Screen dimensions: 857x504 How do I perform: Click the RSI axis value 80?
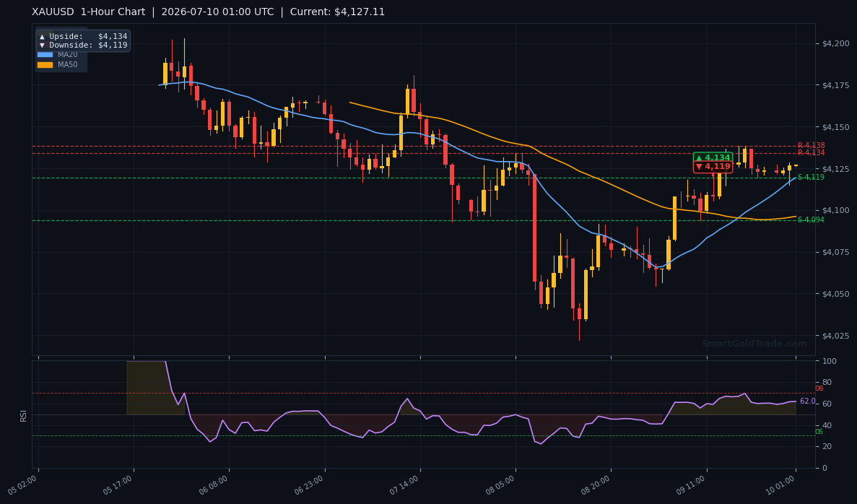coord(827,383)
